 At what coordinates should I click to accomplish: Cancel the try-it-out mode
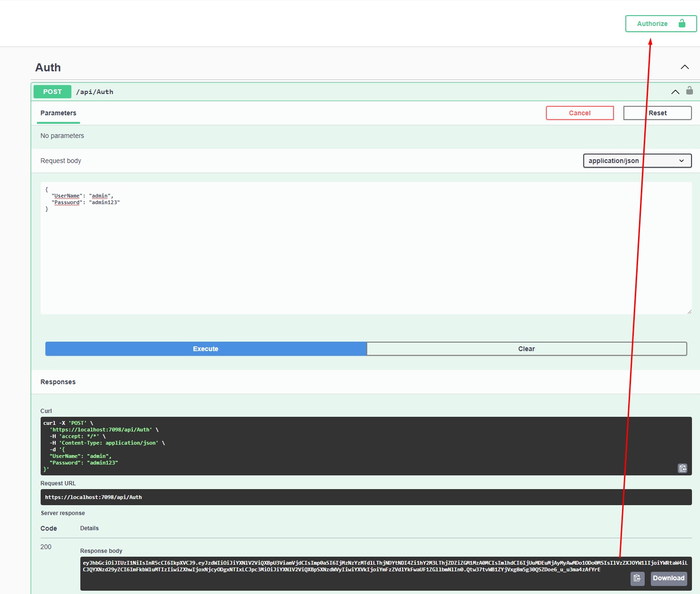pyautogui.click(x=579, y=113)
